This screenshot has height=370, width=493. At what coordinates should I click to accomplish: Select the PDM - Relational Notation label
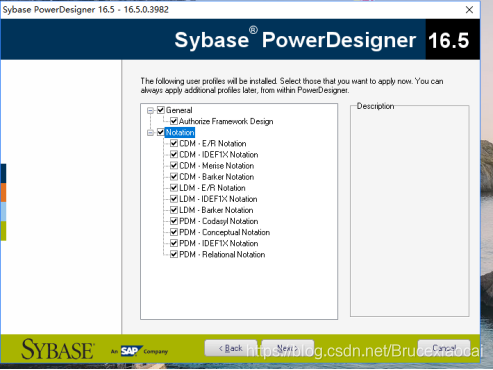222,254
